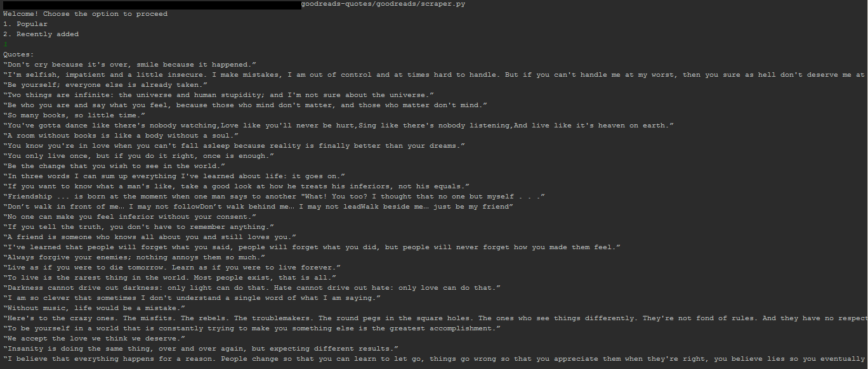Click the green input '1' entry
This screenshot has width=868, height=369.
tap(5, 44)
